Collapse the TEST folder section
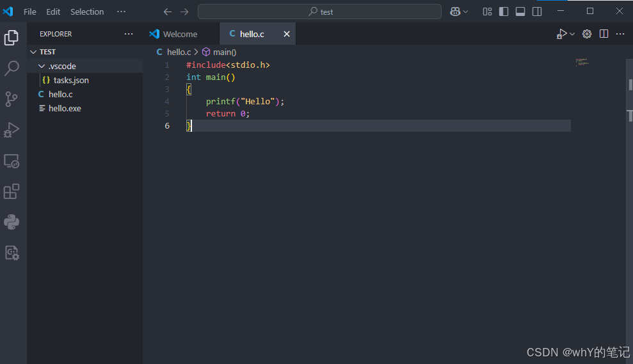 point(33,52)
